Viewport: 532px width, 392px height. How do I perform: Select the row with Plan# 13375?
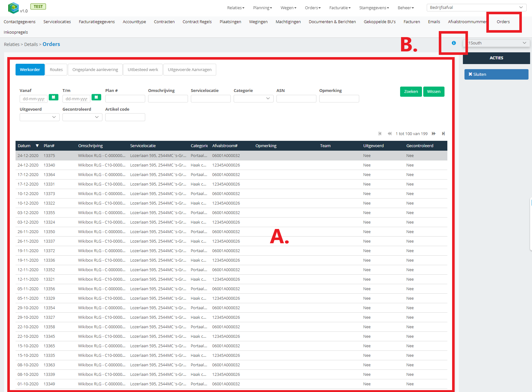(x=231, y=155)
